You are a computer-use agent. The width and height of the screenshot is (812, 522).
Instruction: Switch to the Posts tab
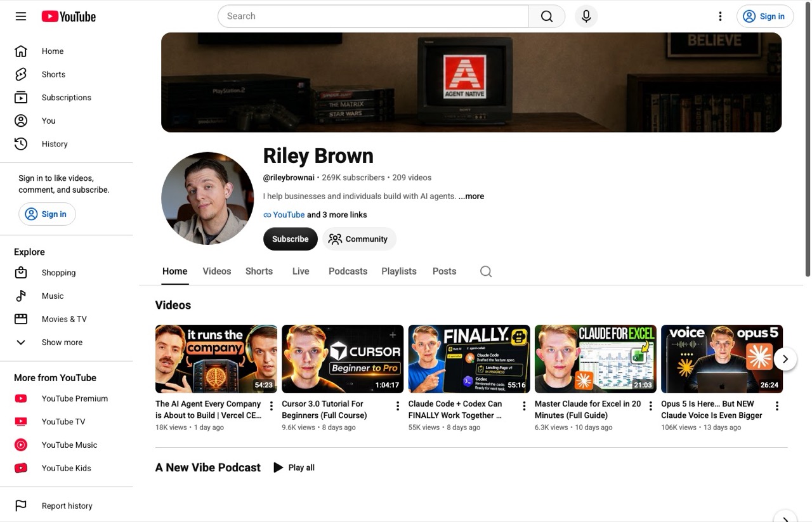click(x=444, y=271)
